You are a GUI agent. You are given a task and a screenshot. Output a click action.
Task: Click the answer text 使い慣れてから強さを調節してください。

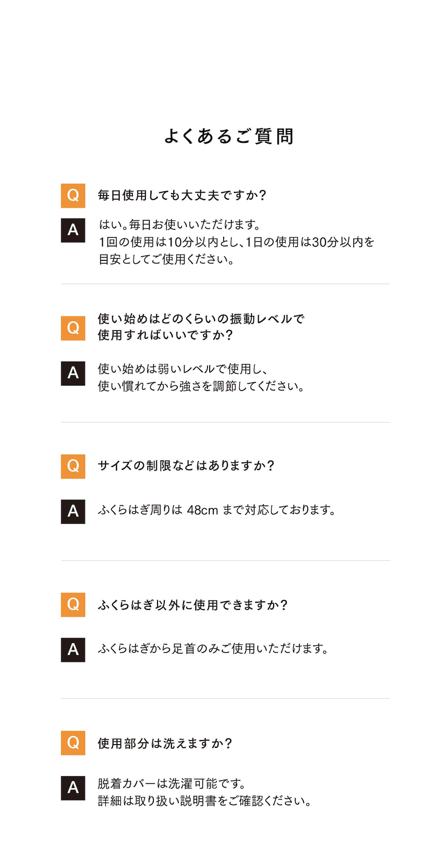click(201, 386)
